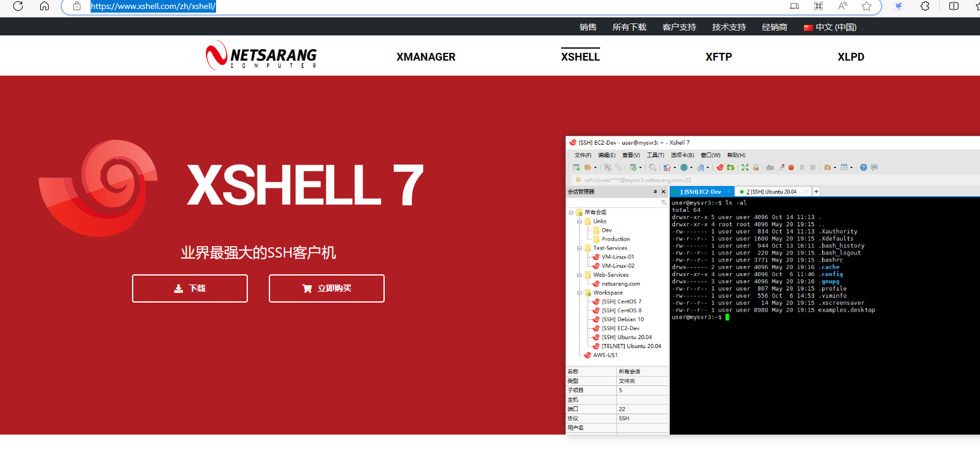Toggle full screen icon in Xshell toolbar
Image resolution: width=980 pixels, height=458 pixels.
pyautogui.click(x=745, y=167)
